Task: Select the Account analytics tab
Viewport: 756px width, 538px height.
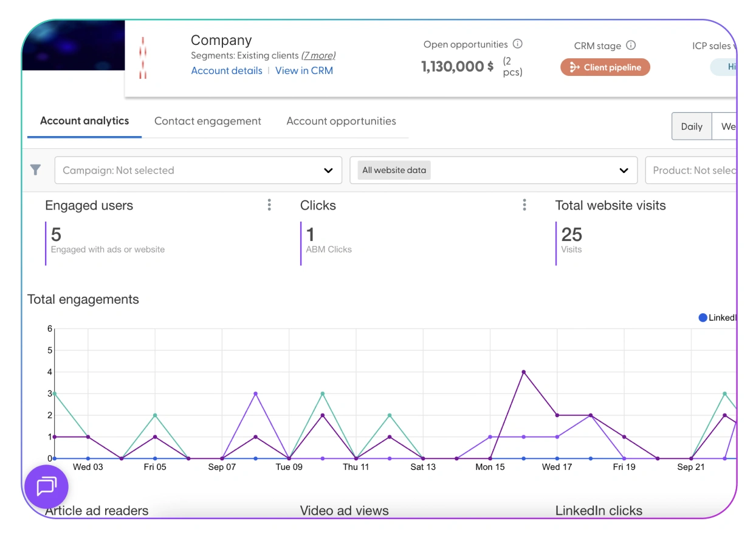Action: point(84,121)
